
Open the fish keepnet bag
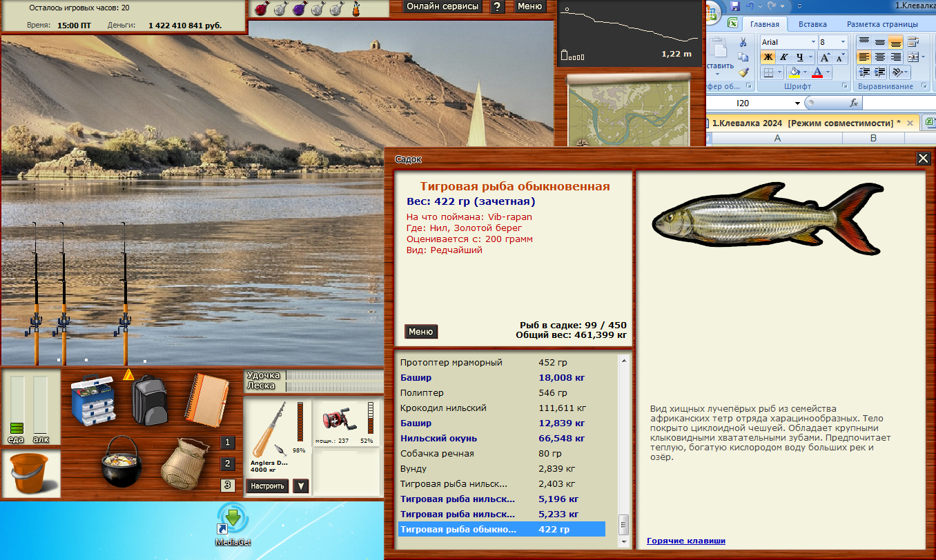click(x=183, y=463)
